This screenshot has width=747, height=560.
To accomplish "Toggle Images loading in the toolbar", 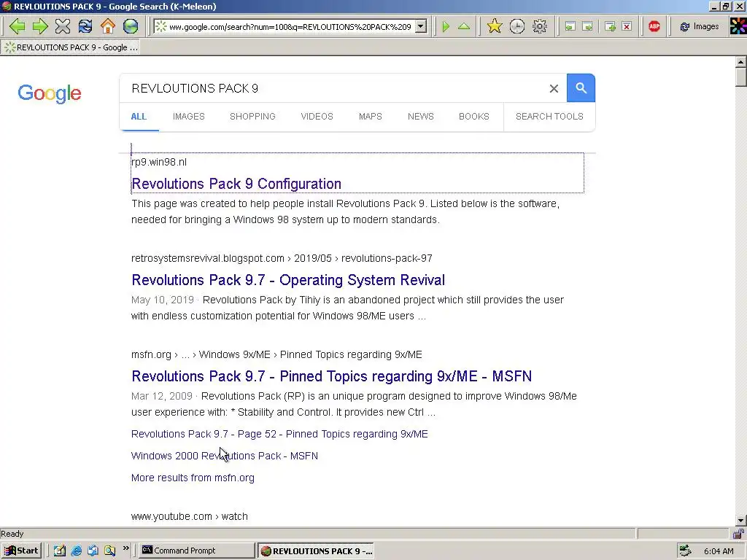I will [700, 26].
